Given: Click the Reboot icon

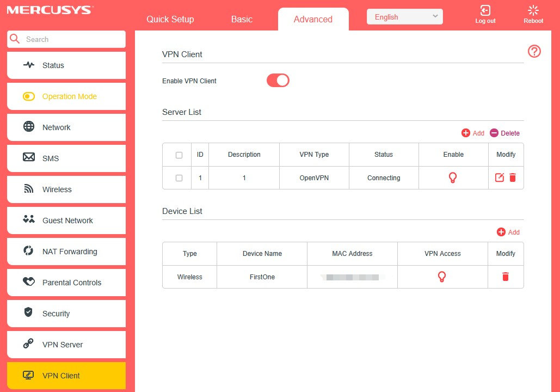Looking at the screenshot, I should click(x=533, y=11).
